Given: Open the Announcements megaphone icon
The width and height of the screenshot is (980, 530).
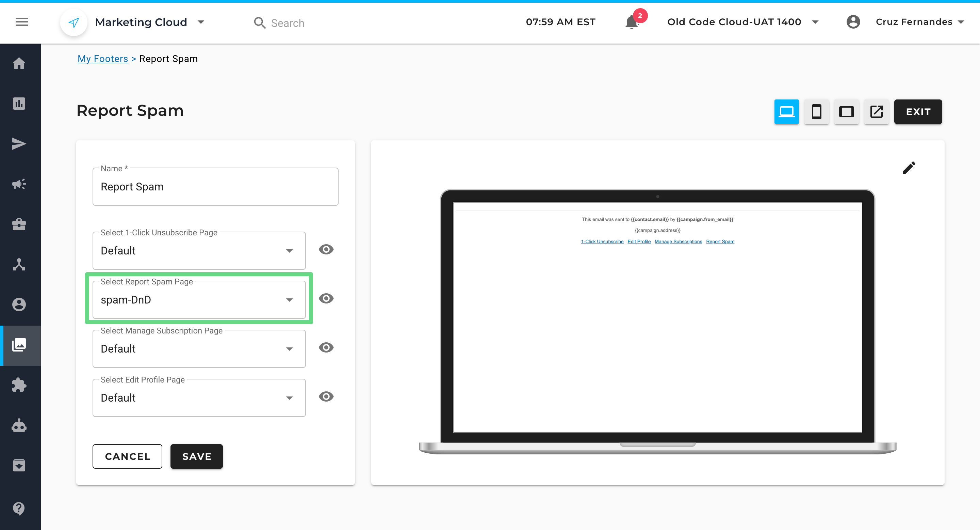Looking at the screenshot, I should coord(19,184).
